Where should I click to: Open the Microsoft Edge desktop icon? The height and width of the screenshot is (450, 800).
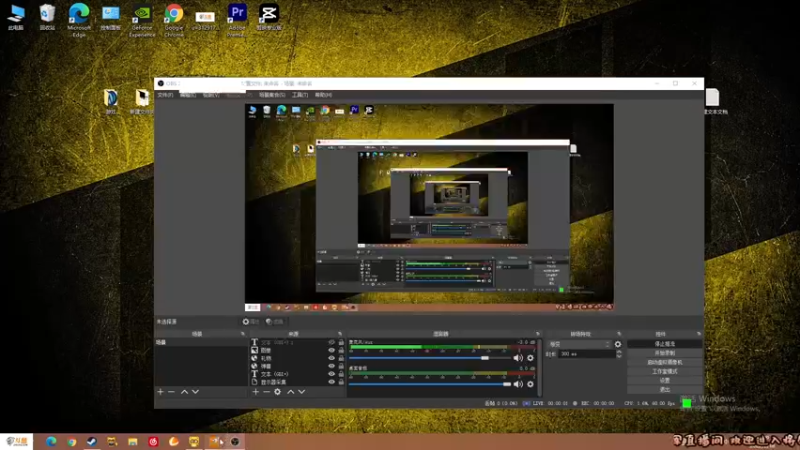[79, 20]
